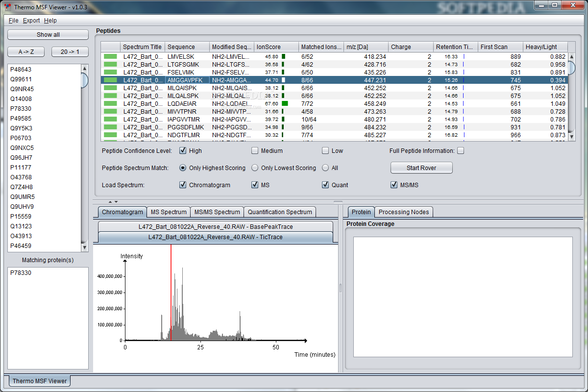The height and width of the screenshot is (392, 588).
Task: Click the 20 -> 1 sort button
Action: pyautogui.click(x=69, y=52)
